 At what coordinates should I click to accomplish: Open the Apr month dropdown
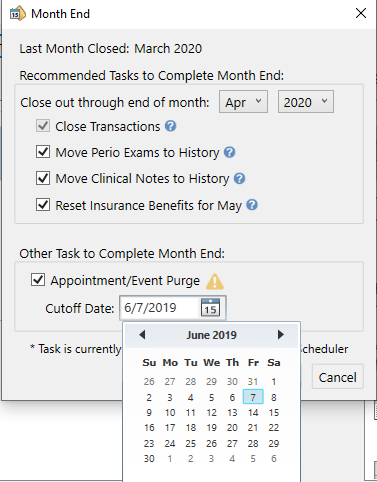coord(243,102)
